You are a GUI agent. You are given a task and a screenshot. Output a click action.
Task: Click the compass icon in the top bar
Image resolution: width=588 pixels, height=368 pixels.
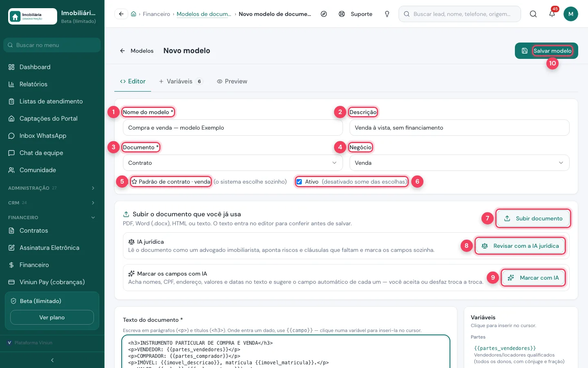324,14
